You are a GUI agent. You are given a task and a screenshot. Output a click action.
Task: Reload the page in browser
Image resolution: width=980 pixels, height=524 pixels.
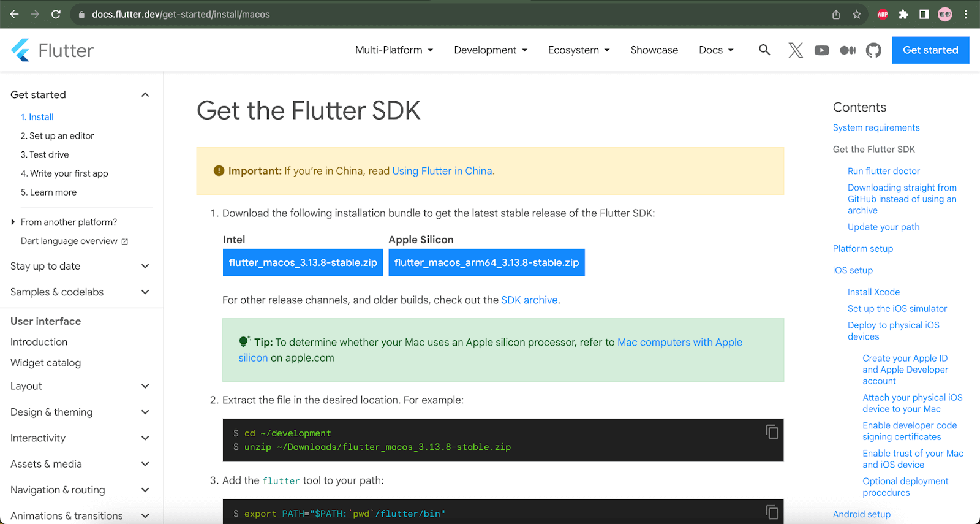click(x=56, y=14)
